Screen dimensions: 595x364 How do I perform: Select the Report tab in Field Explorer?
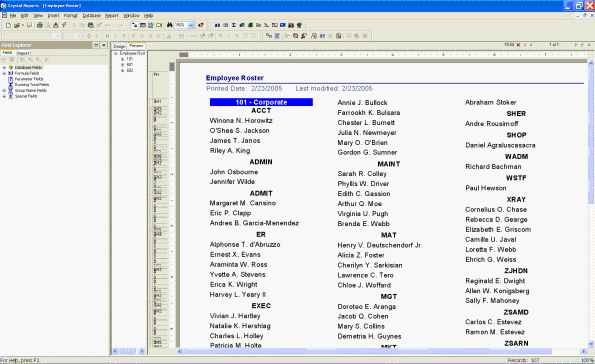click(x=23, y=53)
